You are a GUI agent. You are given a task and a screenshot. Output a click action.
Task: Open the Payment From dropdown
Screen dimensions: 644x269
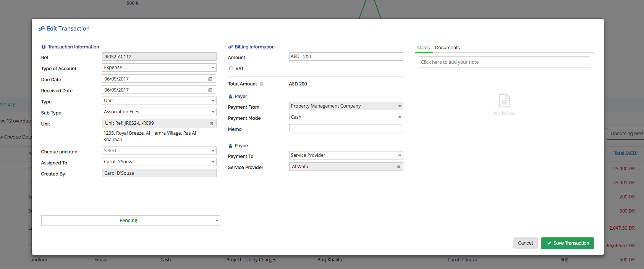point(346,106)
